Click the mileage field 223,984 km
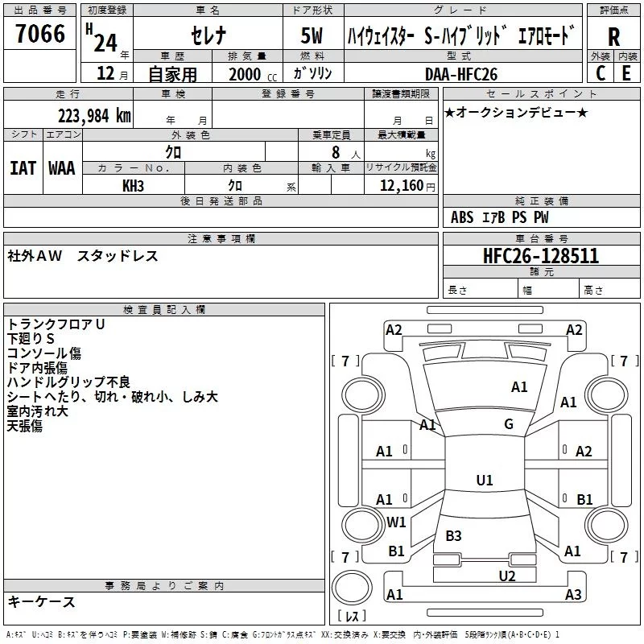This screenshot has width=644, height=644. click(94, 116)
